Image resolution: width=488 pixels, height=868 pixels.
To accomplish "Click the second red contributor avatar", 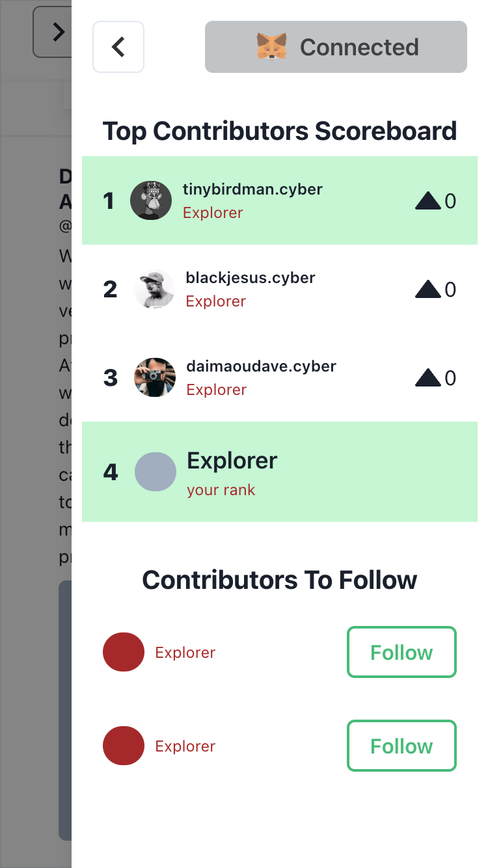I will tap(124, 746).
